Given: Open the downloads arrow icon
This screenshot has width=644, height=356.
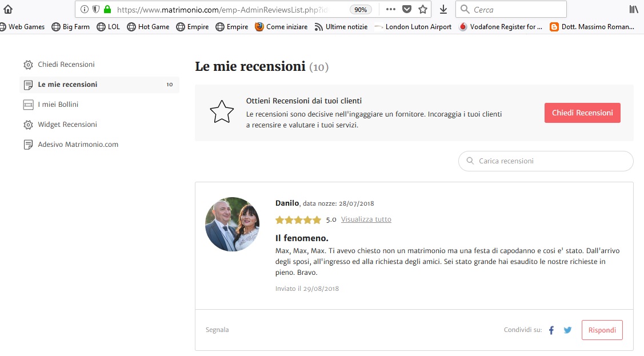Looking at the screenshot, I should pyautogui.click(x=443, y=10).
